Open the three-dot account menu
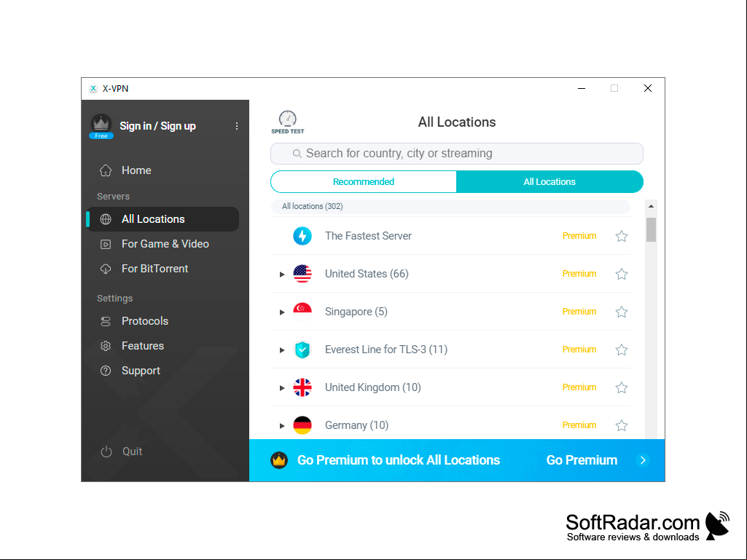Image resolution: width=747 pixels, height=560 pixels. coord(237,126)
